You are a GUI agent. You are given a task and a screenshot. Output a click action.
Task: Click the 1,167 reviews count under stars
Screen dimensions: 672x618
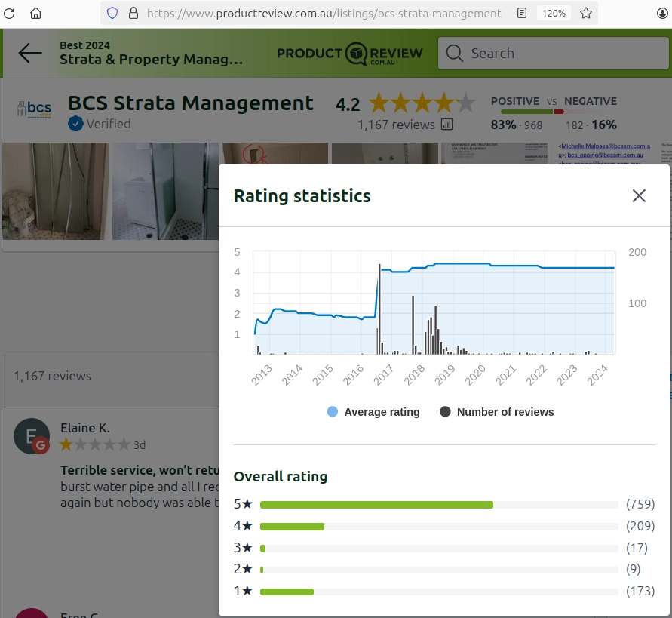click(397, 125)
